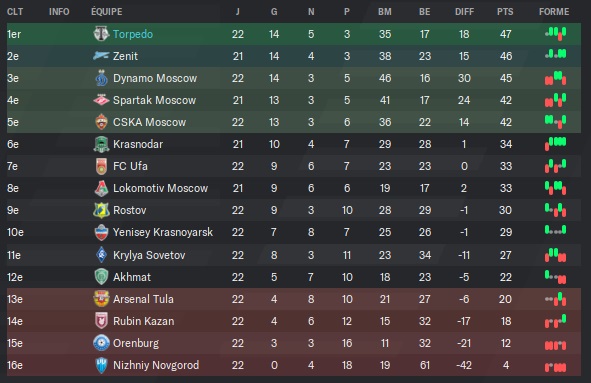Image resolution: width=591 pixels, height=383 pixels.
Task: Click the Spartak Moscow club badge
Action: [x=101, y=100]
